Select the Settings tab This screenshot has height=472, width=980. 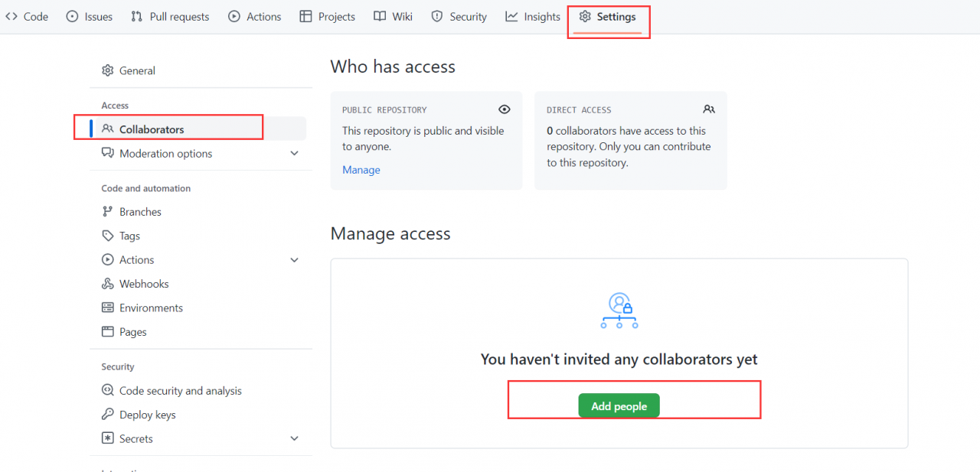pyautogui.click(x=608, y=17)
